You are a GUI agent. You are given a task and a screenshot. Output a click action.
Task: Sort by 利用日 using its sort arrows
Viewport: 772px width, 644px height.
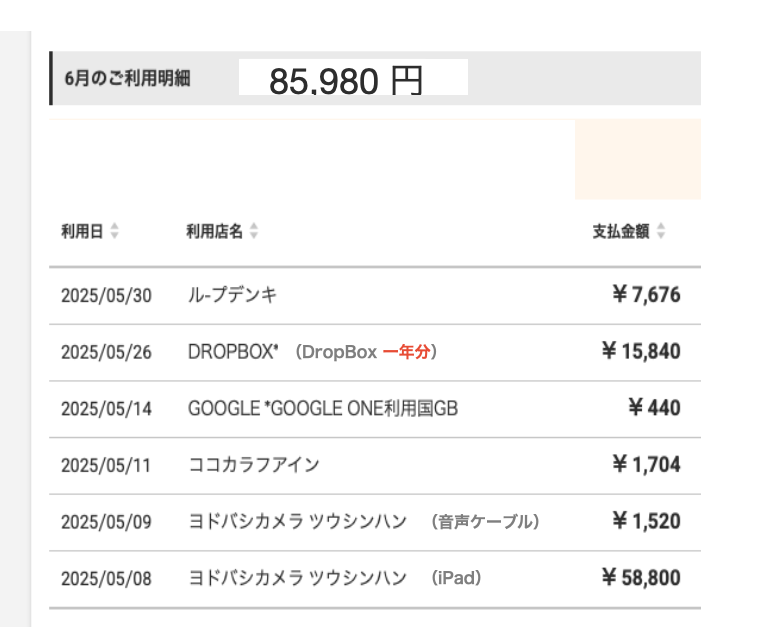tap(115, 232)
